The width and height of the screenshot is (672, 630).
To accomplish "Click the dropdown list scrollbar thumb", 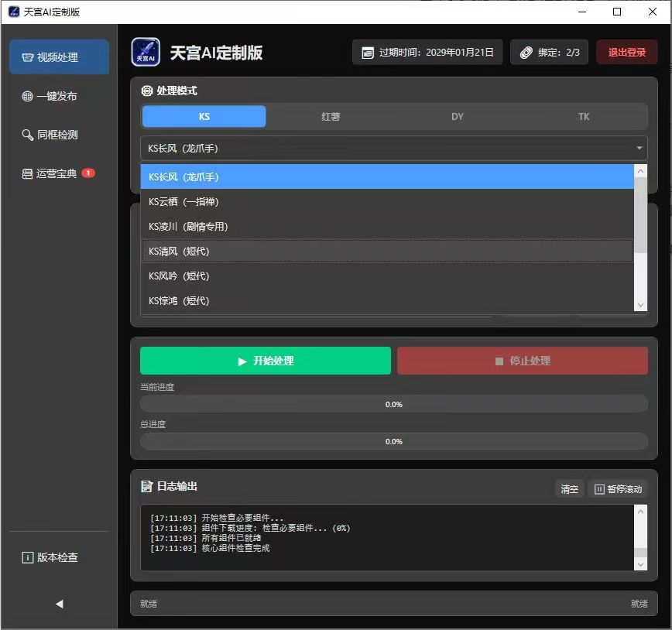I will [640, 215].
